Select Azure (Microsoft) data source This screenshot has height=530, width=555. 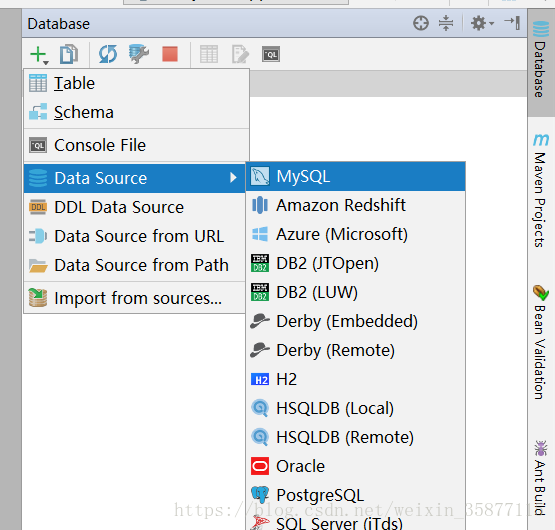click(355, 234)
